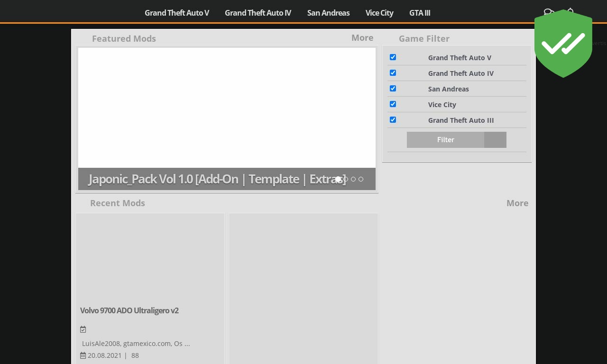This screenshot has width=607, height=364.
Task: Open the Vice City nav menu
Action: click(x=379, y=13)
